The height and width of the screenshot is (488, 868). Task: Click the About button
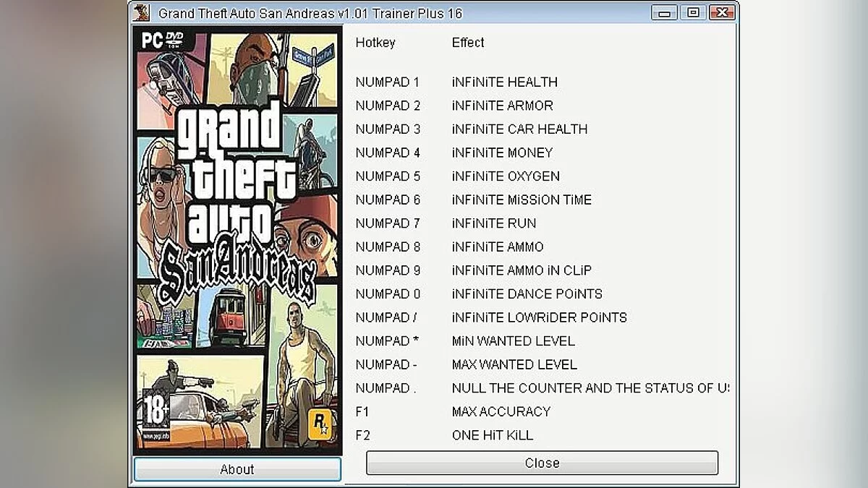[x=237, y=468]
